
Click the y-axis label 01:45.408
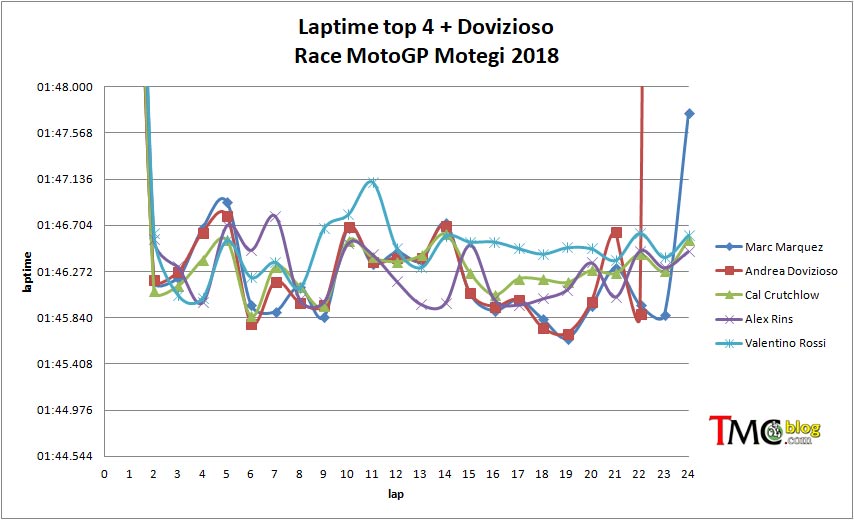(65, 364)
